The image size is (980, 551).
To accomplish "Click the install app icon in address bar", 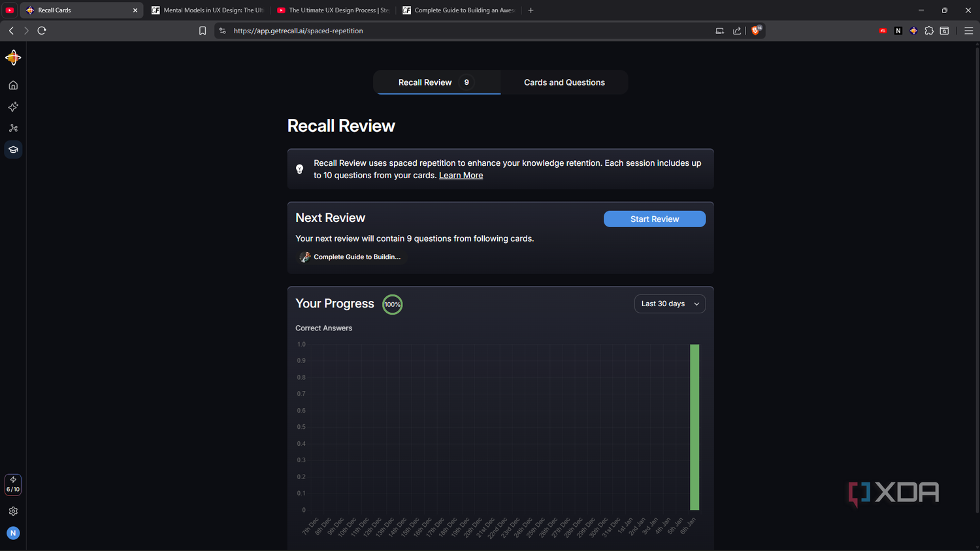I will click(720, 31).
